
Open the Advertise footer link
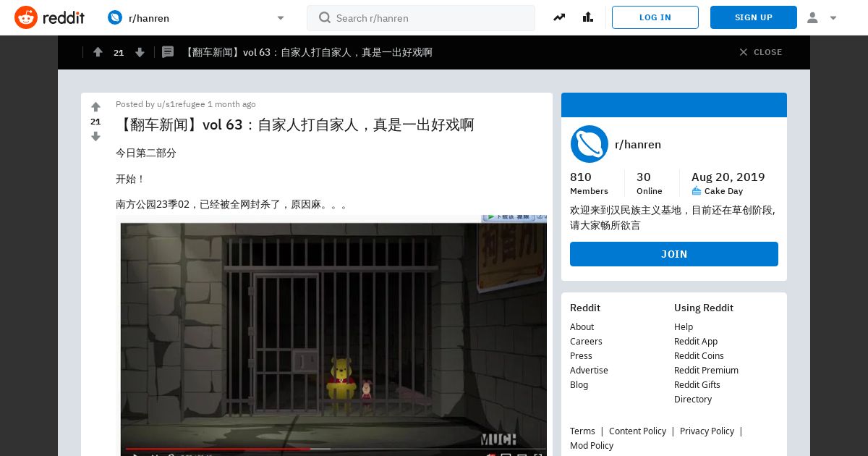(x=589, y=371)
